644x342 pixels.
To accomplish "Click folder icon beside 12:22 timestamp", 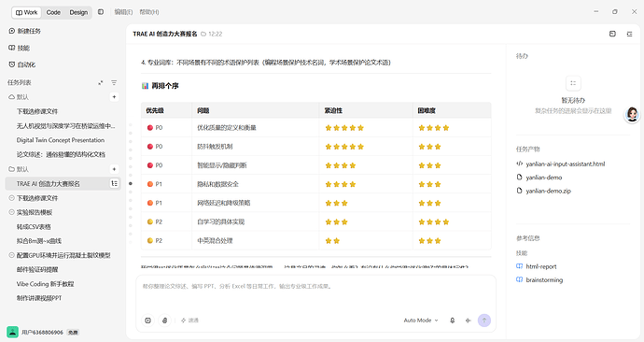I will coord(203,35).
